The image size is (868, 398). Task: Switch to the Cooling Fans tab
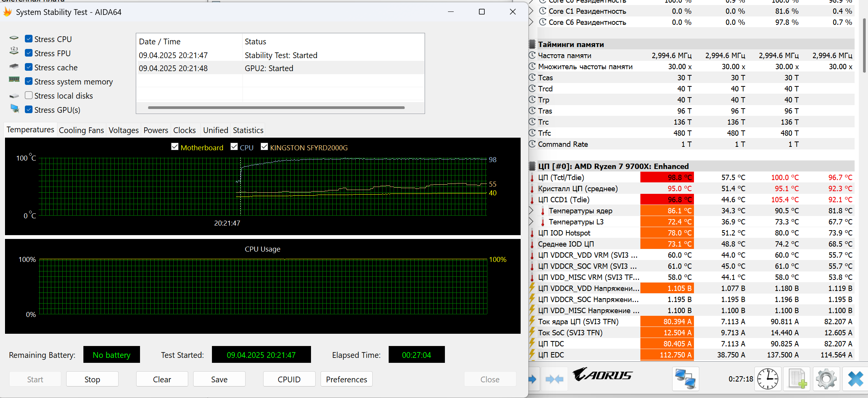pos(81,130)
